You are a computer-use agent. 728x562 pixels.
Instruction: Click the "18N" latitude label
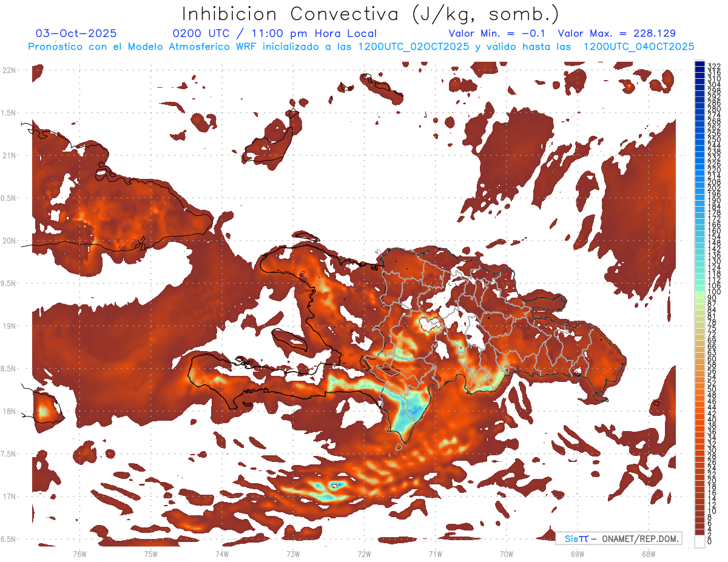[x=8, y=411]
